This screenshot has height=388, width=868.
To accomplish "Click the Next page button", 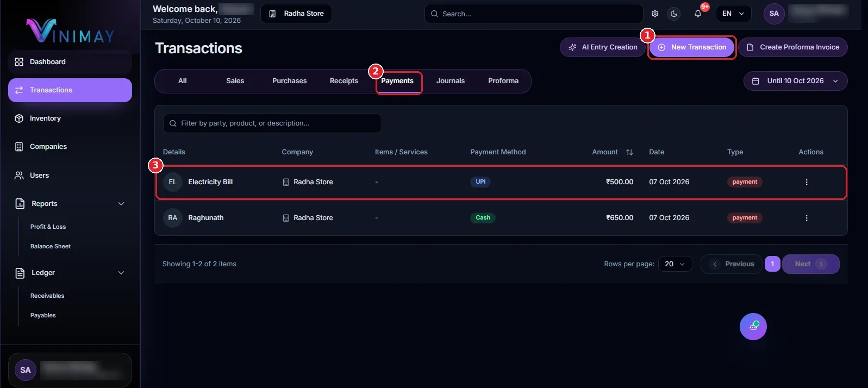I will coord(810,264).
